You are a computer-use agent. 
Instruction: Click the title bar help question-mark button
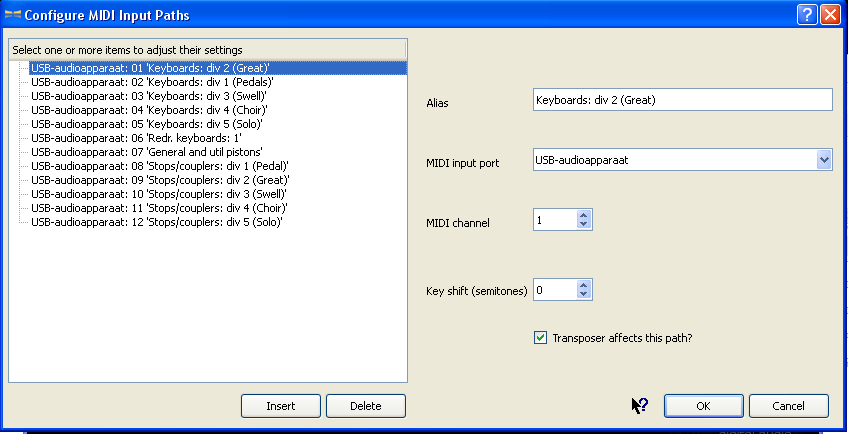pos(807,14)
